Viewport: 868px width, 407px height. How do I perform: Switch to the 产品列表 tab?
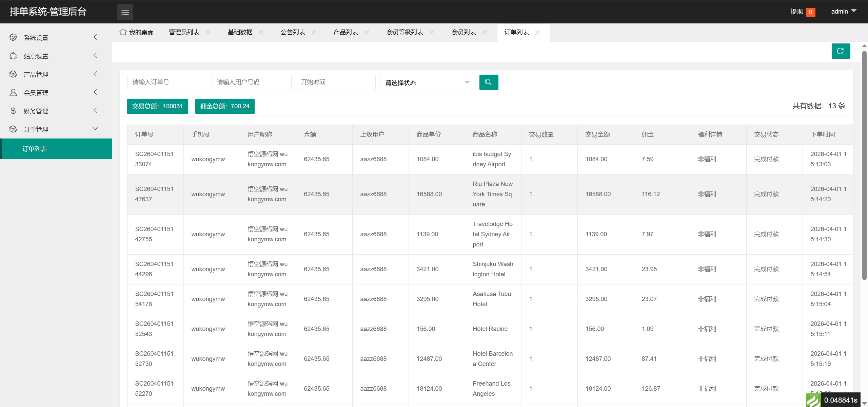coord(346,32)
